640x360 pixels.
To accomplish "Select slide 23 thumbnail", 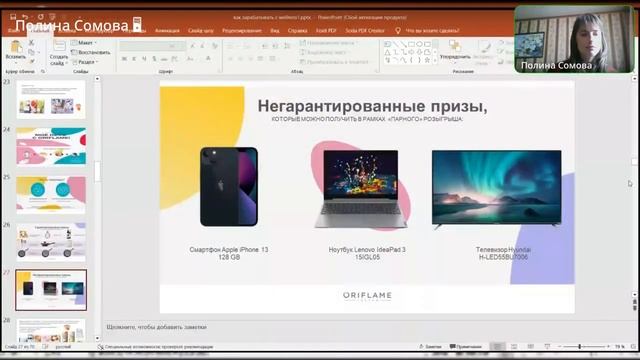I will 51,100.
